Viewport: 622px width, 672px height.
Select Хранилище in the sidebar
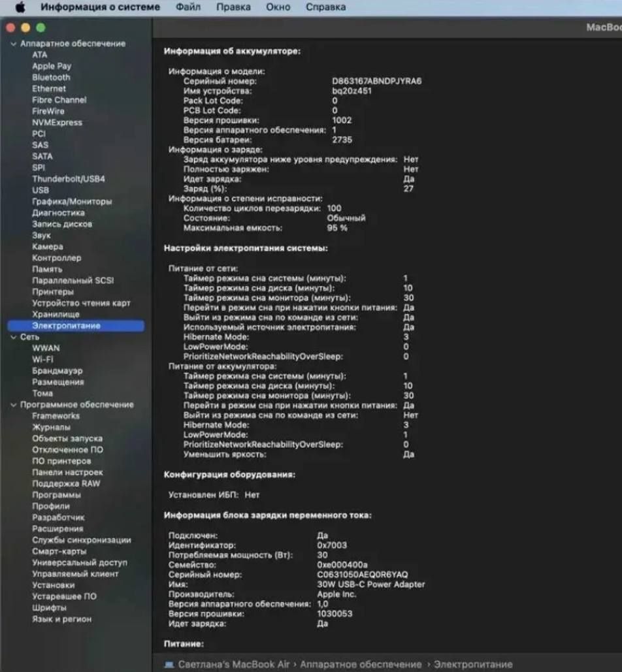56,315
